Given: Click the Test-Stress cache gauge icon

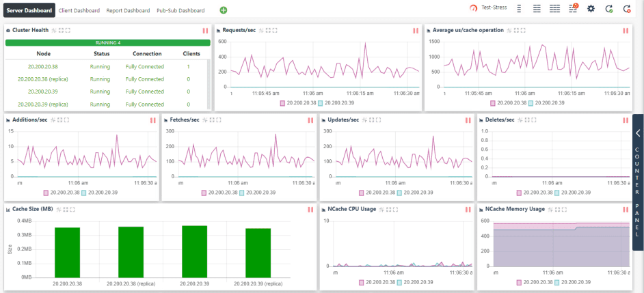Looking at the screenshot, I should coord(474,8).
